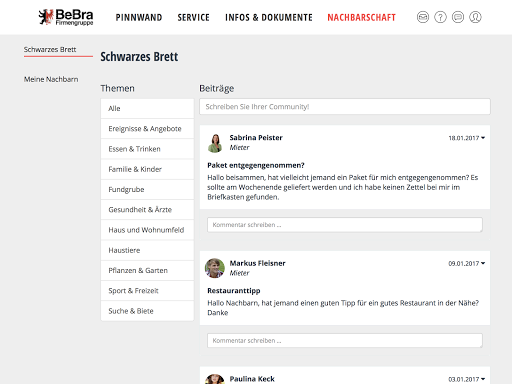Open Infos & Dokumente menu
Viewport: 512px width, 384px height.
[269, 17]
